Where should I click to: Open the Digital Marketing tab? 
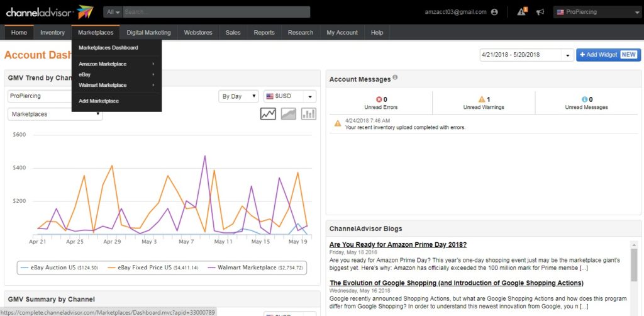148,33
